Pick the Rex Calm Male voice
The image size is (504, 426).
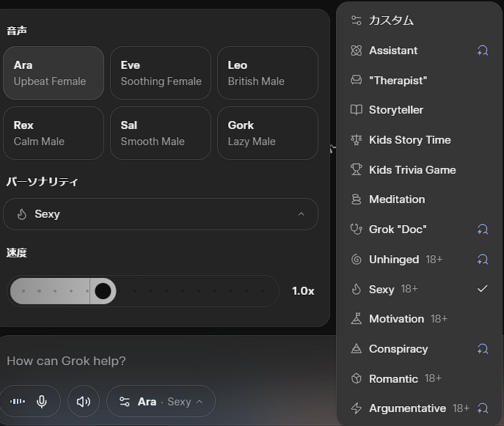pos(54,133)
